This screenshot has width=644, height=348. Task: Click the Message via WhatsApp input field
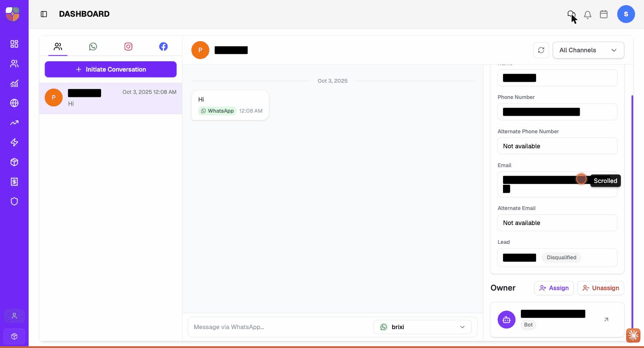(x=281, y=327)
